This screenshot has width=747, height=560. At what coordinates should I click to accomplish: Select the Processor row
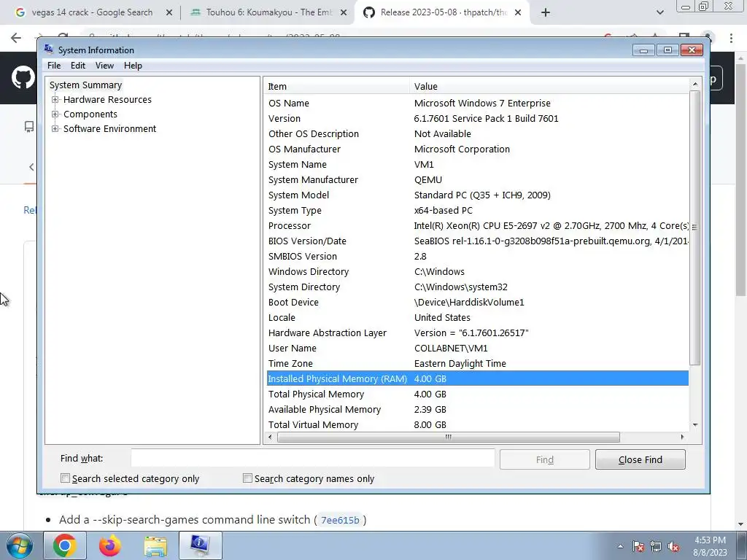point(477,226)
